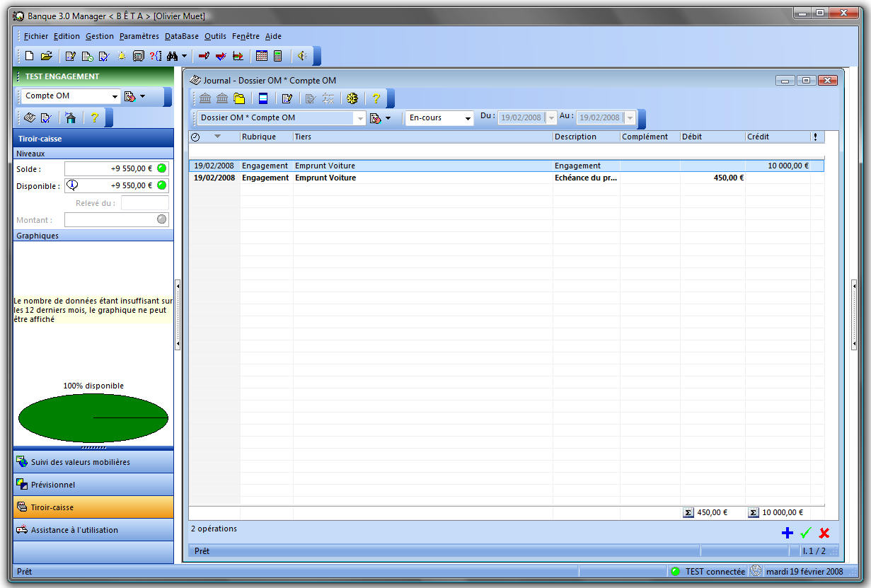
Task: Expand the Compte OM account dropdown
Action: pyautogui.click(x=115, y=96)
